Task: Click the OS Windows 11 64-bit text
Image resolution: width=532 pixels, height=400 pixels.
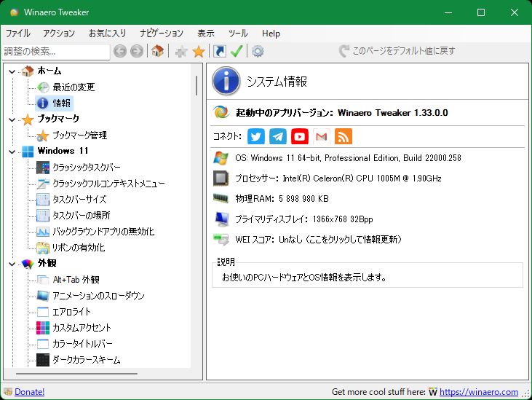Action: tap(348, 158)
